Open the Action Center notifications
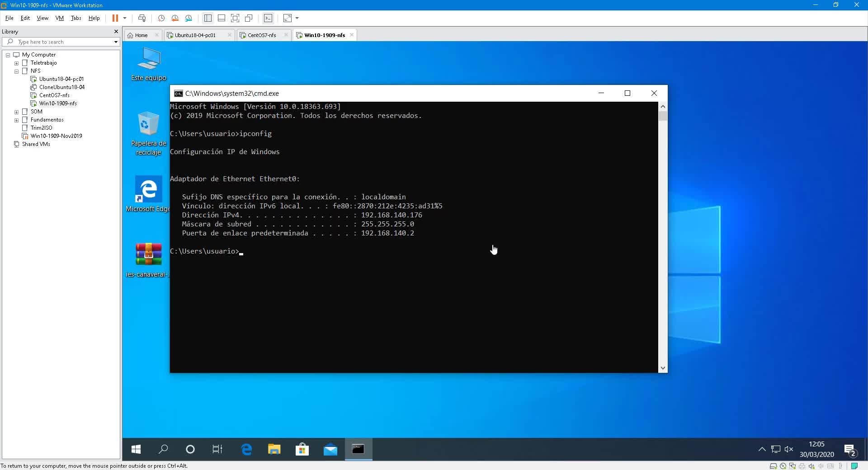 pos(850,450)
